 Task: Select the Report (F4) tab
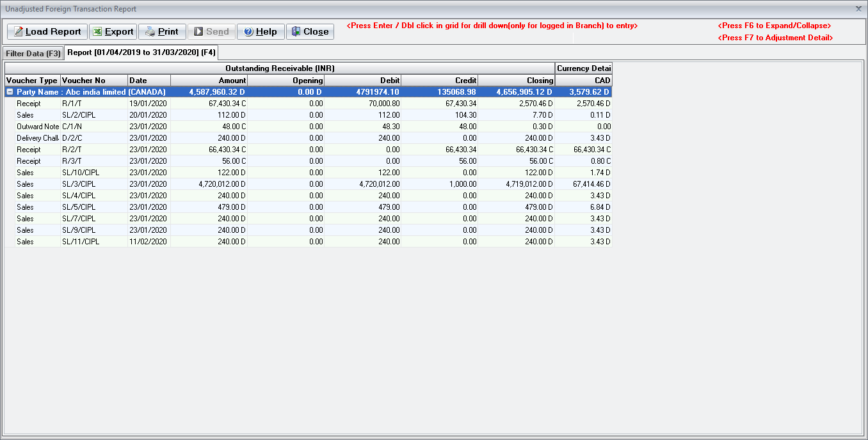point(141,52)
